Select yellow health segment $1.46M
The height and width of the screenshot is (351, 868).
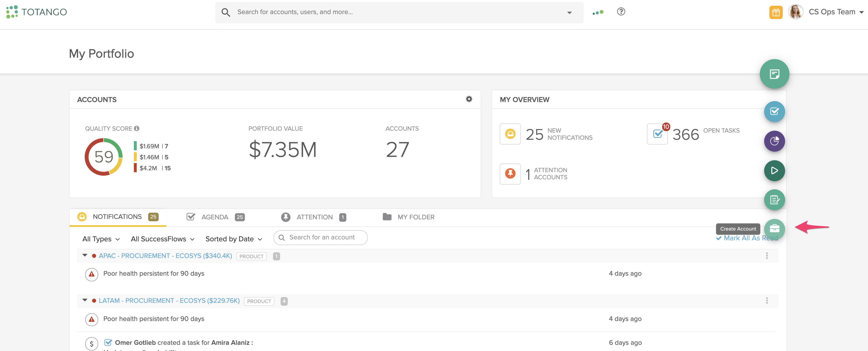click(151, 157)
